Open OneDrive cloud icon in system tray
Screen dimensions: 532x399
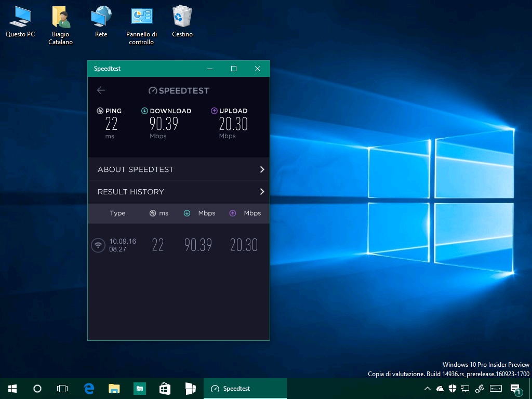(440, 389)
